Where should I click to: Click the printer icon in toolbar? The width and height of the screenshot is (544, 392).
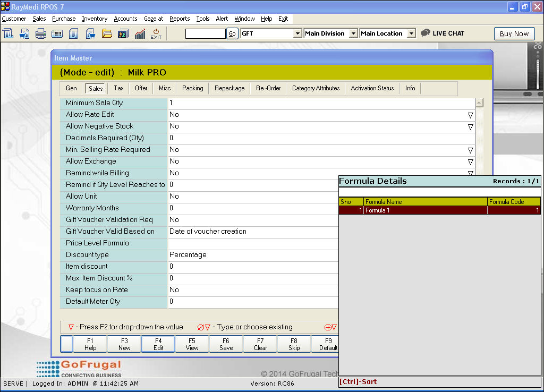click(x=40, y=33)
